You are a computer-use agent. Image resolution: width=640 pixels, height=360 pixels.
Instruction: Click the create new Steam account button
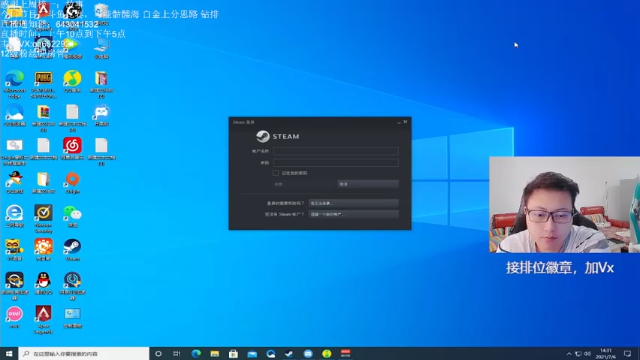click(x=353, y=214)
